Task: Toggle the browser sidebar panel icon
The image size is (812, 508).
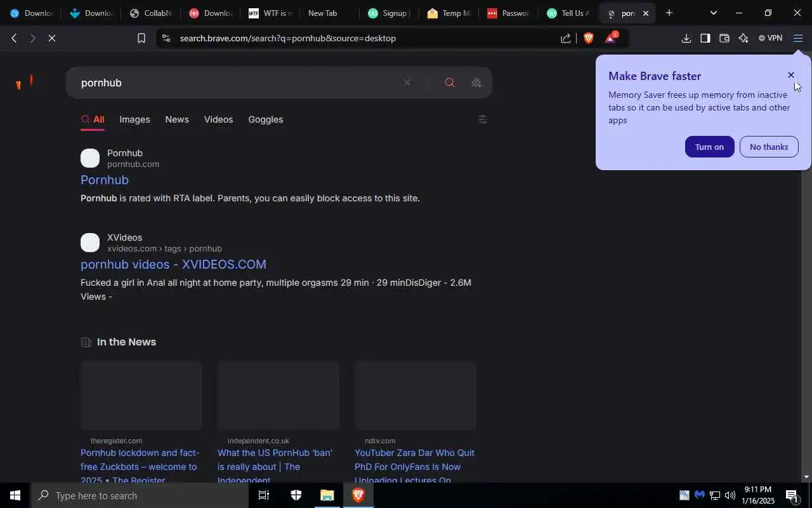Action: (x=705, y=38)
